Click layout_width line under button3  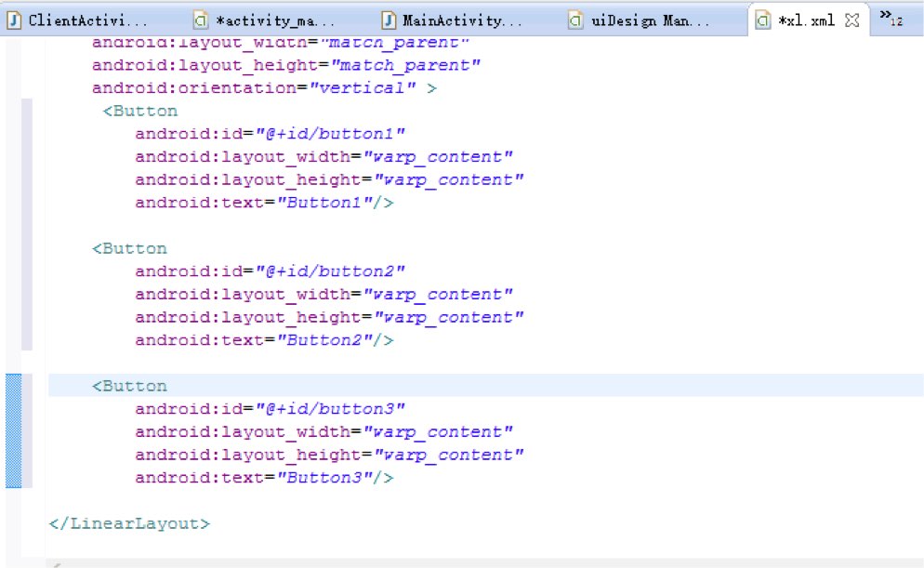pyautogui.click(x=324, y=432)
